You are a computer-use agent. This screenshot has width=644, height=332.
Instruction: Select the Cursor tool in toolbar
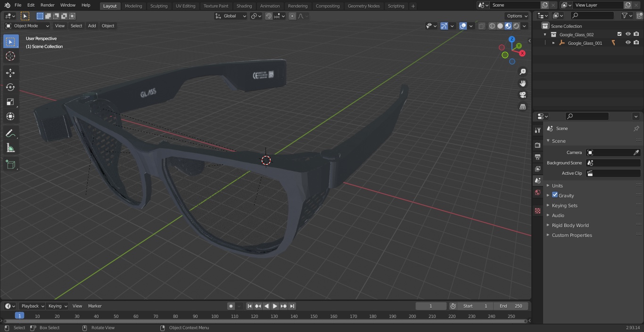(x=10, y=56)
